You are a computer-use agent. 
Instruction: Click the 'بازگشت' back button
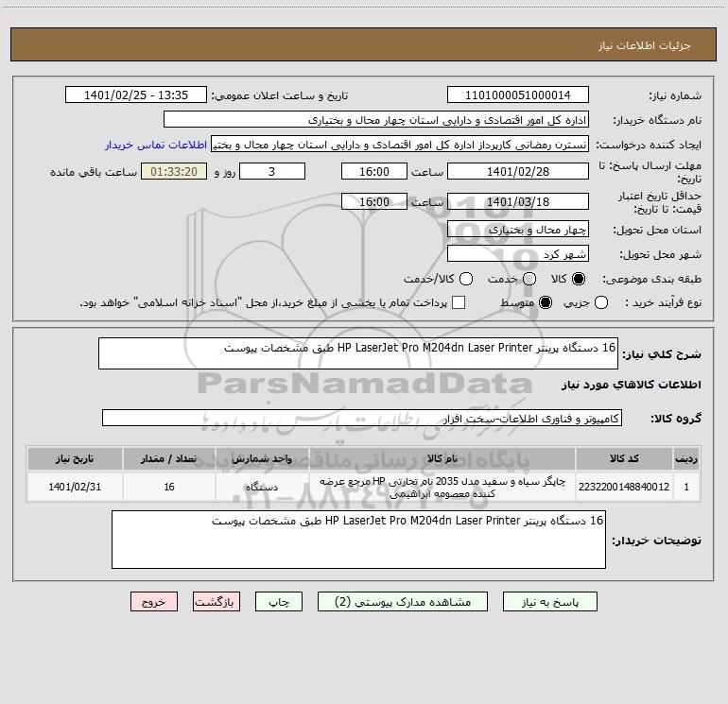pyautogui.click(x=217, y=601)
